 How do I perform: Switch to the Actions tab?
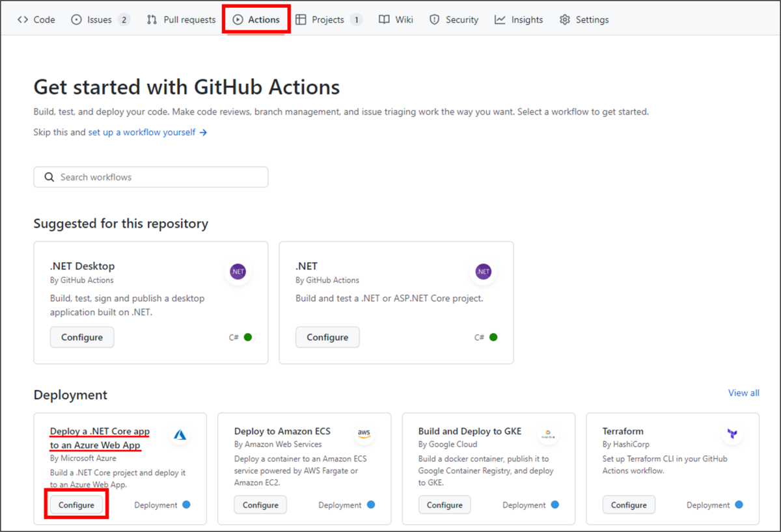point(256,20)
